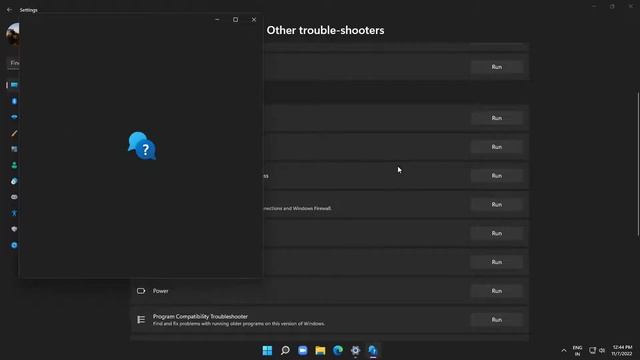
Task: Open Privacy & security shield icon in sidebar
Action: pyautogui.click(x=14, y=229)
